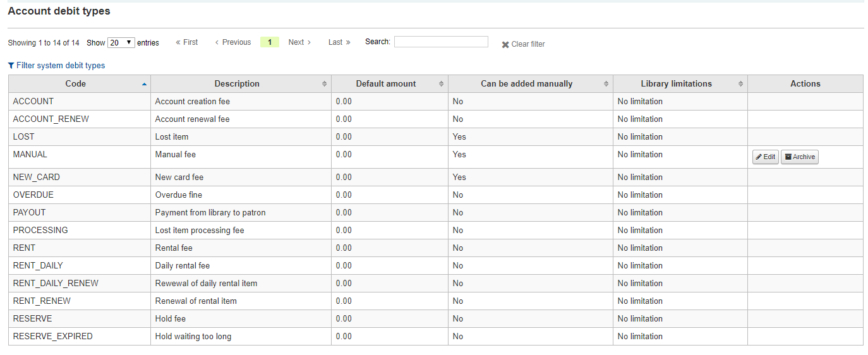Click inside the Search input field
Image resolution: width=868 pixels, height=355 pixels.
coord(441,42)
